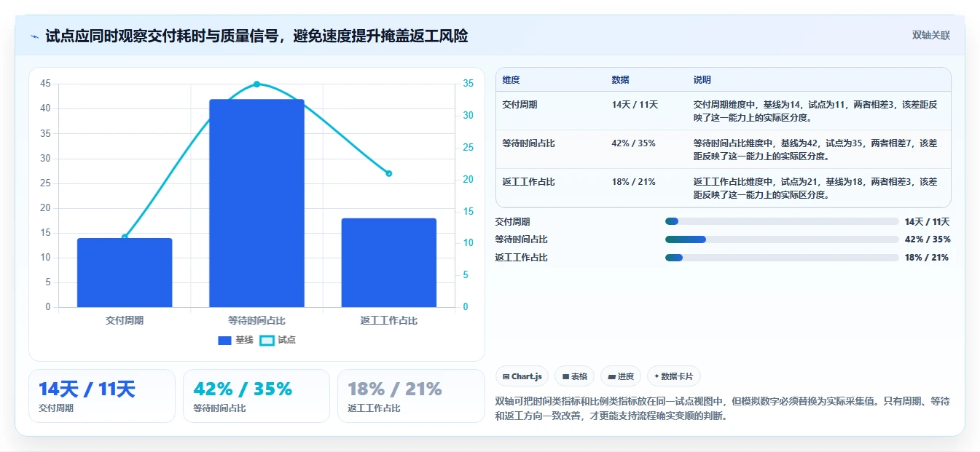The width and height of the screenshot is (980, 452).
Task: Open the 42% / 35% data card
Action: point(256,396)
